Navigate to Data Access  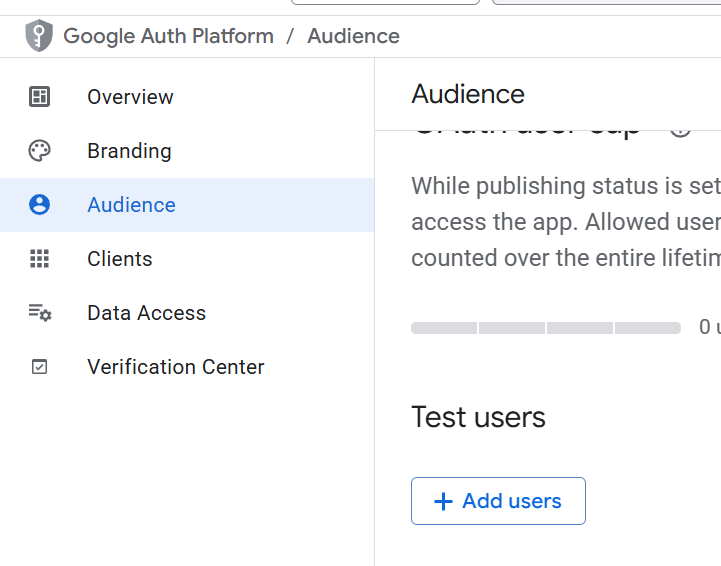146,313
